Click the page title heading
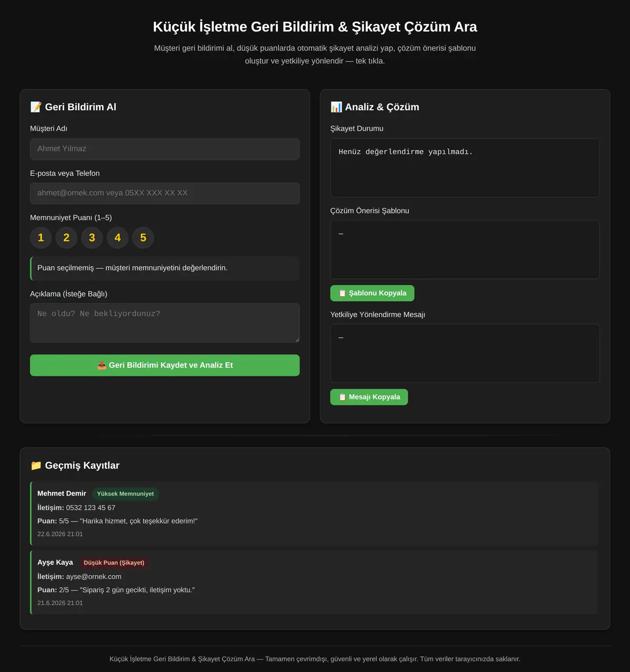The width and height of the screenshot is (630, 672). click(315, 27)
